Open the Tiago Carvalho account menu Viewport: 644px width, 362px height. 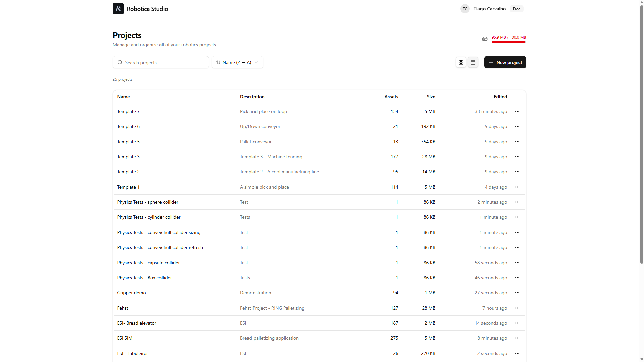pos(489,9)
